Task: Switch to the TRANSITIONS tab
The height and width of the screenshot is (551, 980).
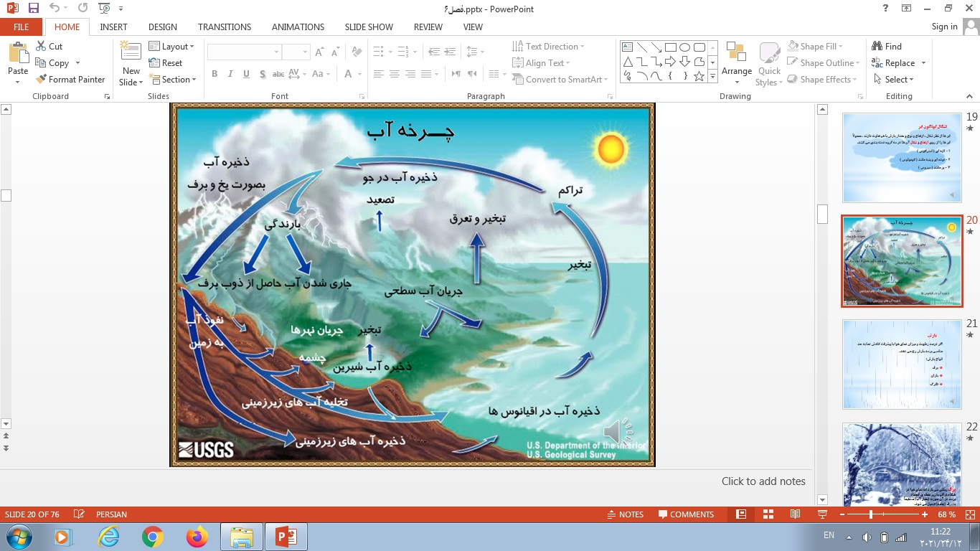Action: 225,27
